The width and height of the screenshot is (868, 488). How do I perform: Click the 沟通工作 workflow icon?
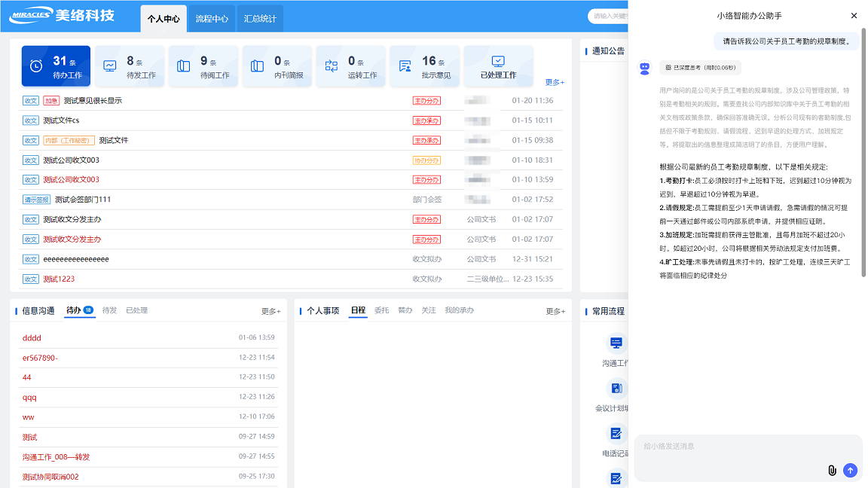point(616,343)
